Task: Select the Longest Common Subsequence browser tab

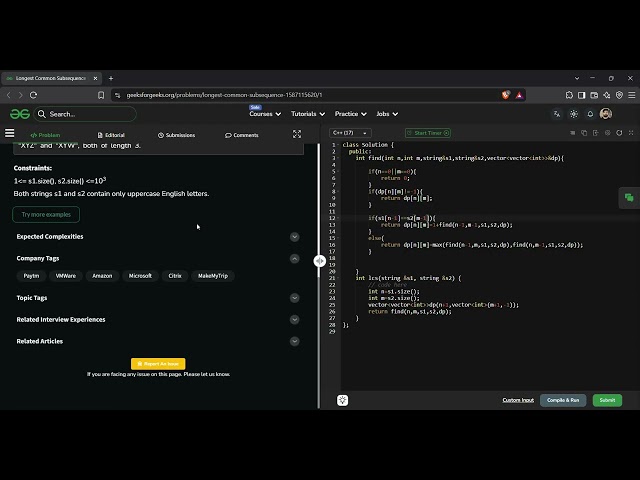Action: click(x=51, y=78)
